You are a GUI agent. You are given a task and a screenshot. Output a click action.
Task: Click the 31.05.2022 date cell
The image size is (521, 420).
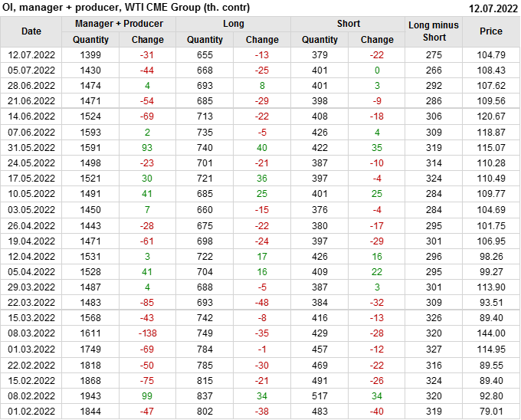pos(31,148)
